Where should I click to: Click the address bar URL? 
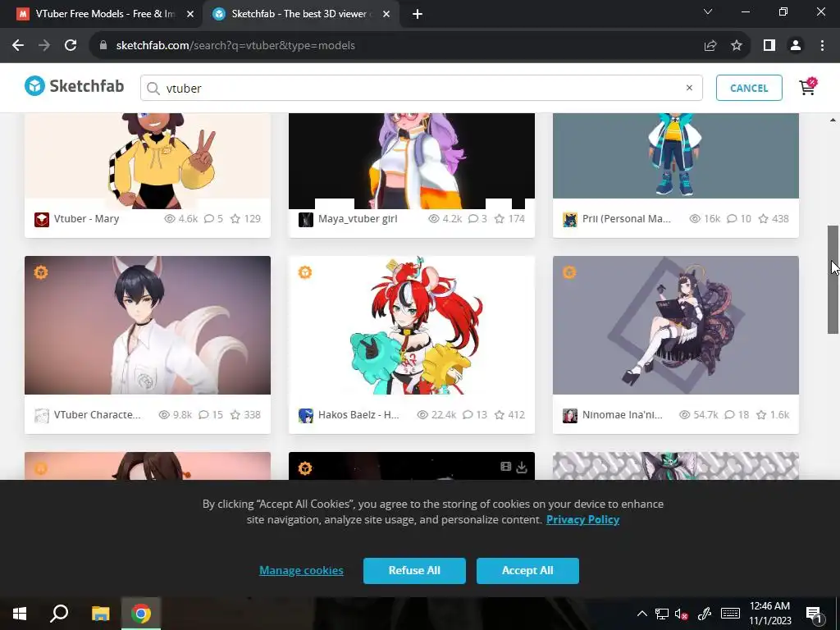[x=235, y=46]
